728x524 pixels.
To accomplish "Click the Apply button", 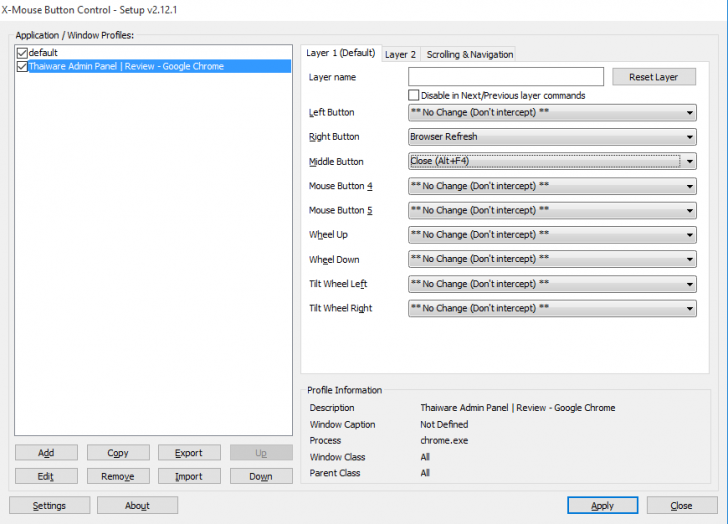I will click(x=602, y=505).
